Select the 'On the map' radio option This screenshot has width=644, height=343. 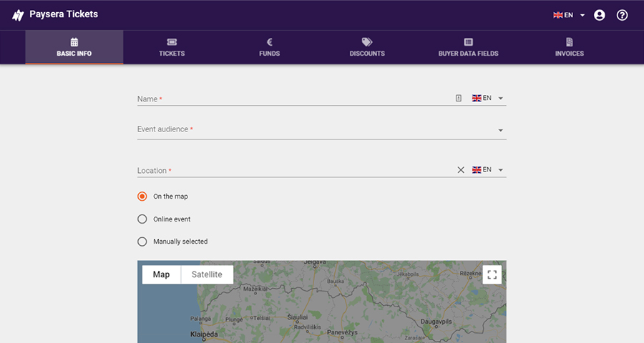click(142, 196)
